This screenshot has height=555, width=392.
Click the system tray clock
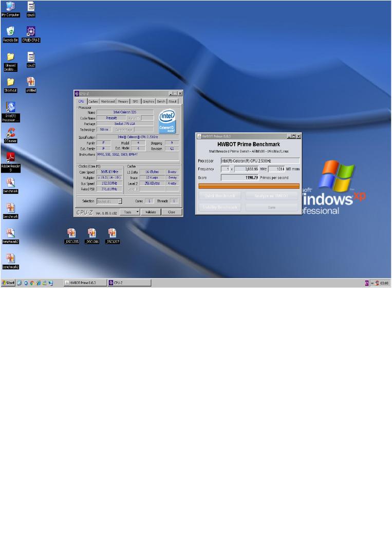(x=385, y=283)
